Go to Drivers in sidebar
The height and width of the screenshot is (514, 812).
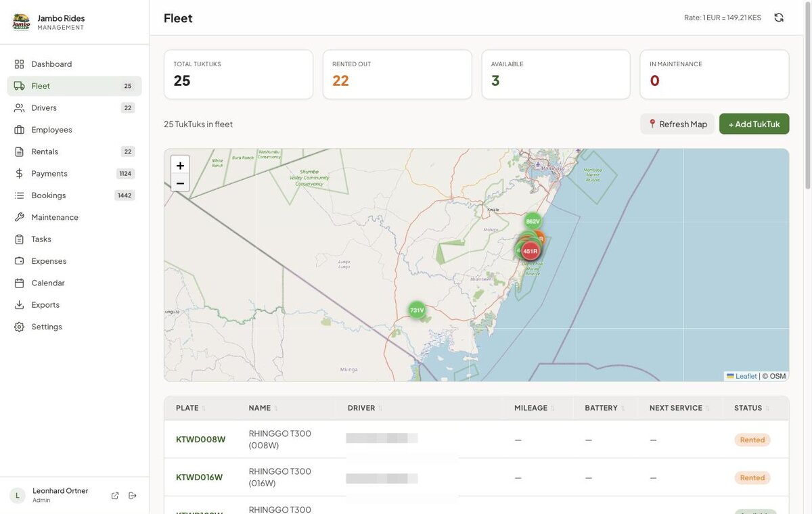(74, 108)
